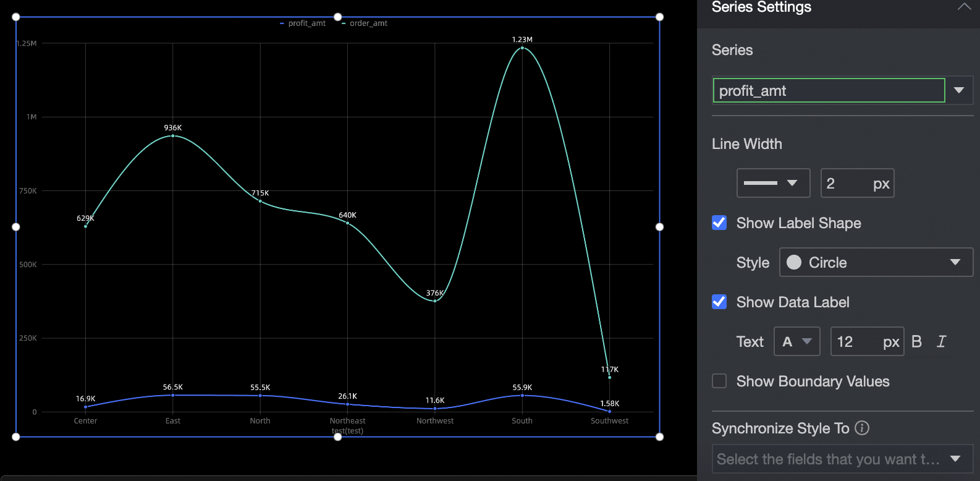Click the 26.1K data label
Viewport: 980px width, 481px height.
(348, 396)
